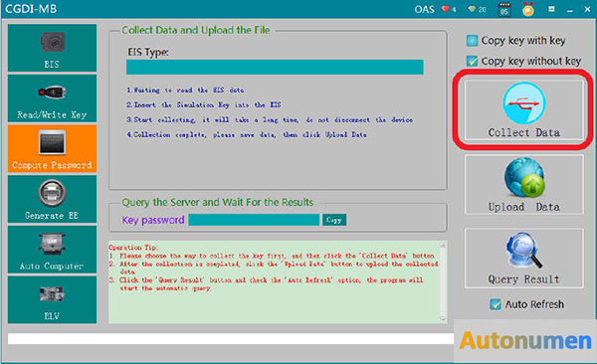The image size is (597, 364).
Task: Click the operation tip scrollbar down arrow
Action: pyautogui.click(x=443, y=319)
